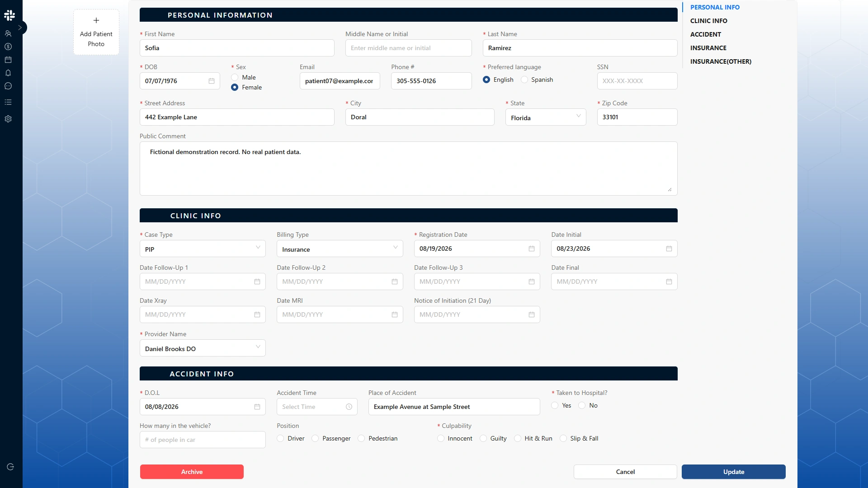This screenshot has height=488, width=868.
Task: Select Slip & Fall culpability option
Action: coord(563,438)
